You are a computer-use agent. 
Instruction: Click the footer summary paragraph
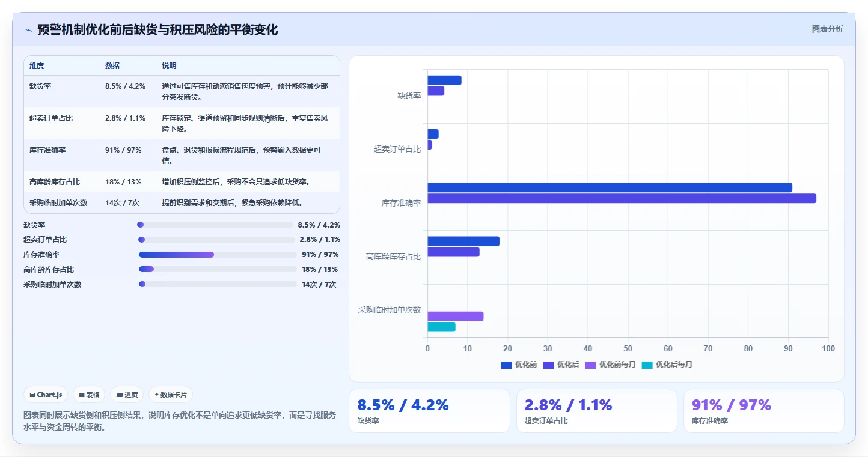pos(180,422)
